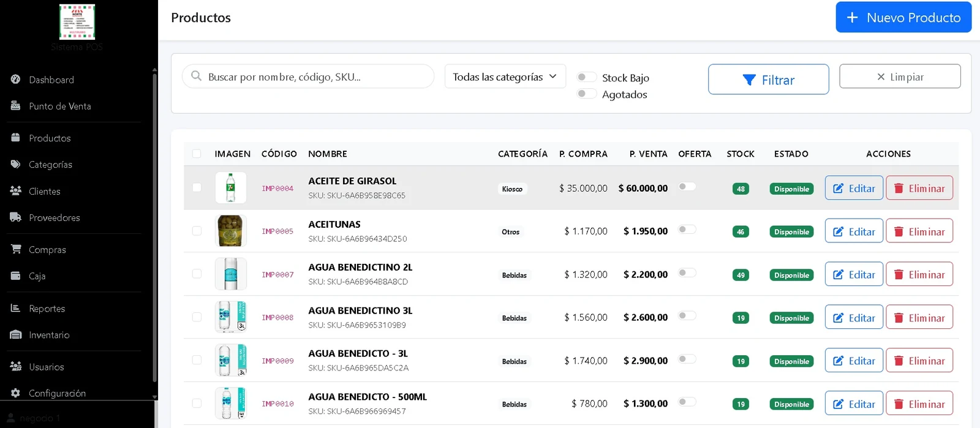Click the user icon beside negocio 1
This screenshot has height=428, width=980.
click(x=10, y=418)
